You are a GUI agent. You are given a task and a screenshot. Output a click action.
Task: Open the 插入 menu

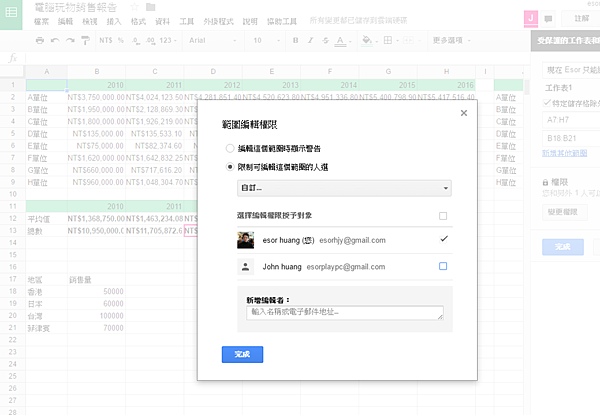pyautogui.click(x=114, y=21)
